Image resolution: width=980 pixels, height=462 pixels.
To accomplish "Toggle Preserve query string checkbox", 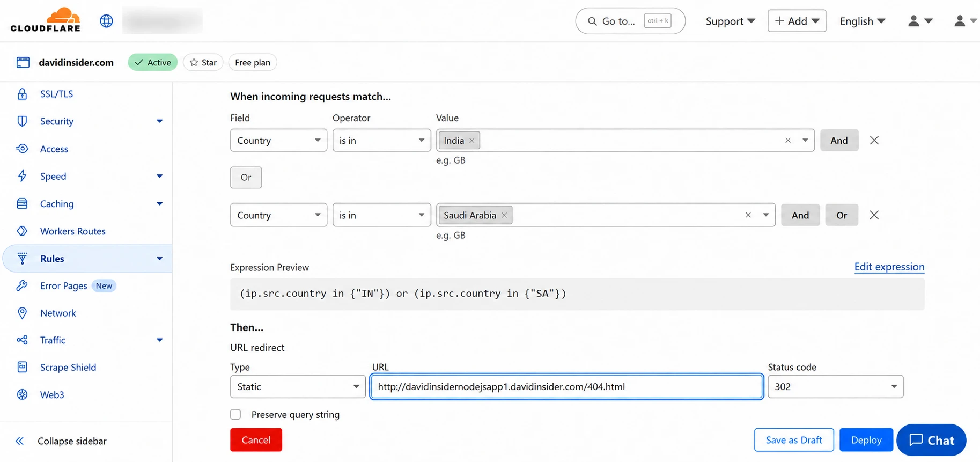I will (x=235, y=414).
